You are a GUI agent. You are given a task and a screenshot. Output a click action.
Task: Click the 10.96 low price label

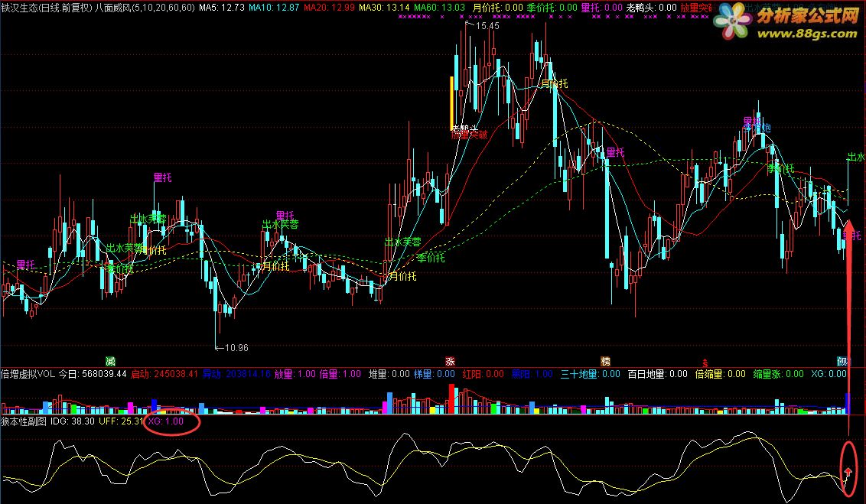[236, 348]
